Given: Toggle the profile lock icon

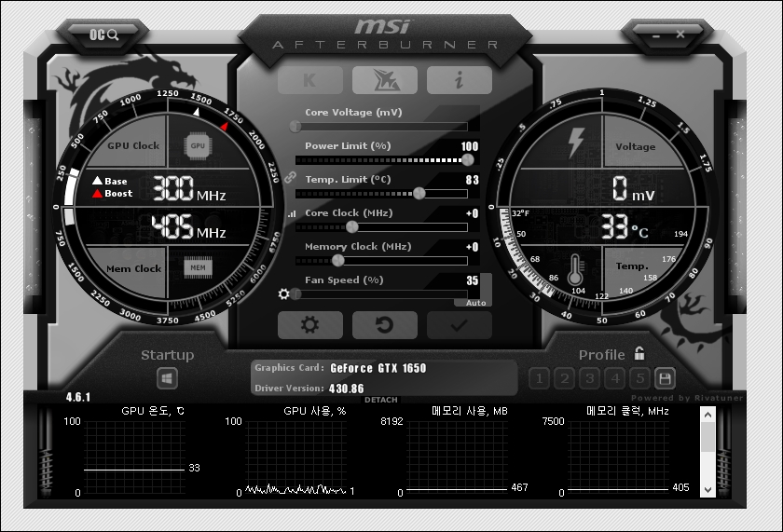Looking at the screenshot, I should (639, 353).
